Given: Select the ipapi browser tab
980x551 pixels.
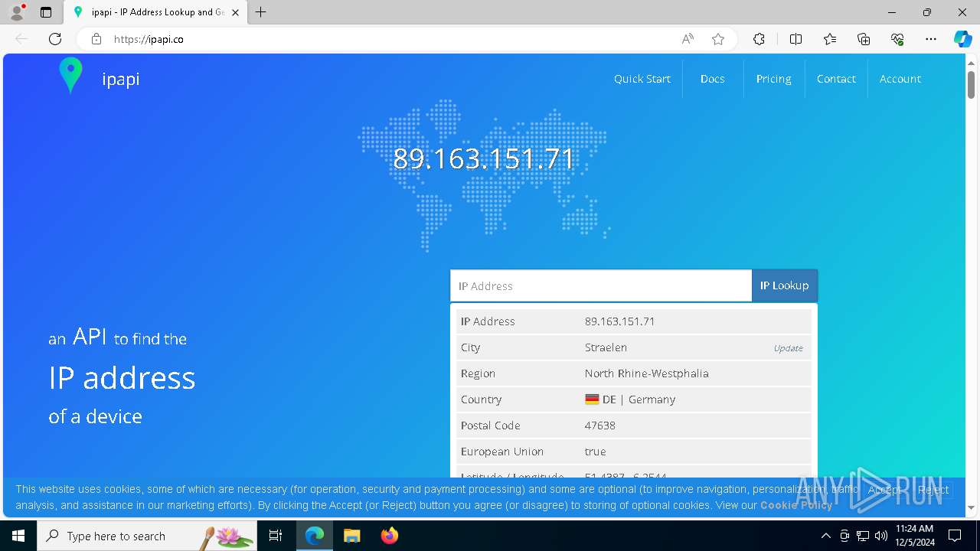Looking at the screenshot, I should (x=156, y=12).
